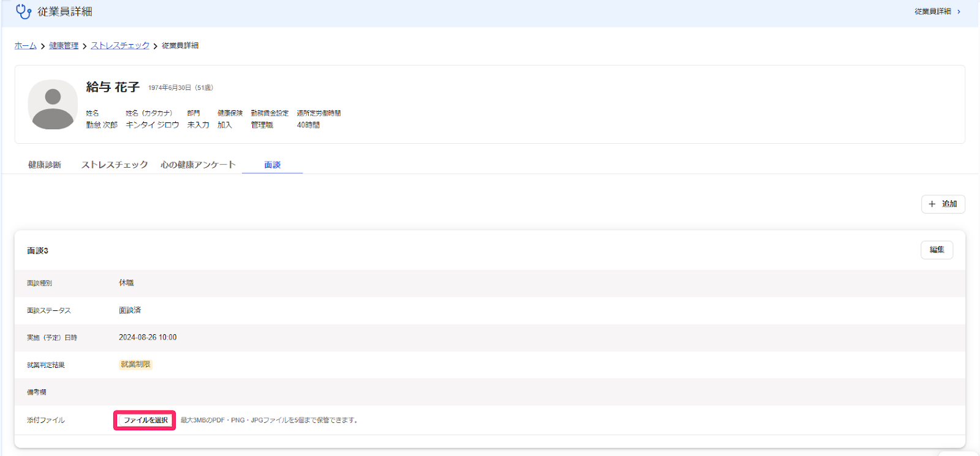Click the top-right 従業員詳細 link
This screenshot has height=456, width=980.
click(933, 12)
